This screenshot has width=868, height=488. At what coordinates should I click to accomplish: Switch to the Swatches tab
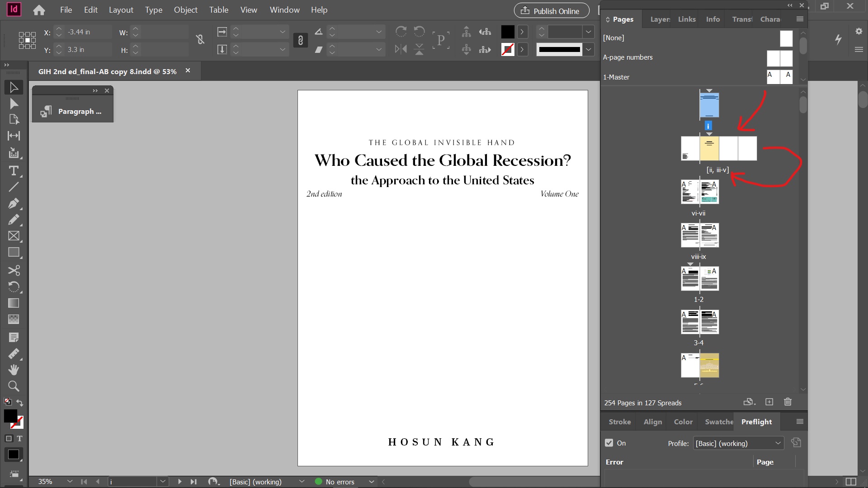pyautogui.click(x=719, y=422)
